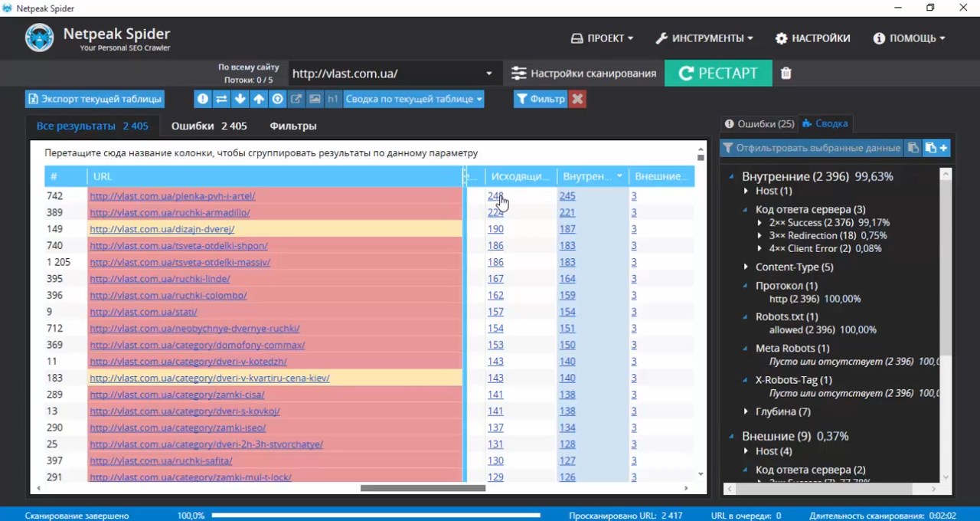
Task: Click the table's horizontal scrollbar thumb
Action: [x=423, y=488]
